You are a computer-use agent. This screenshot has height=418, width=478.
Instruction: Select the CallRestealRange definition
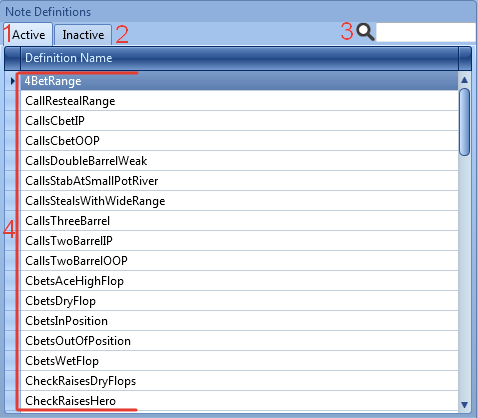239,101
